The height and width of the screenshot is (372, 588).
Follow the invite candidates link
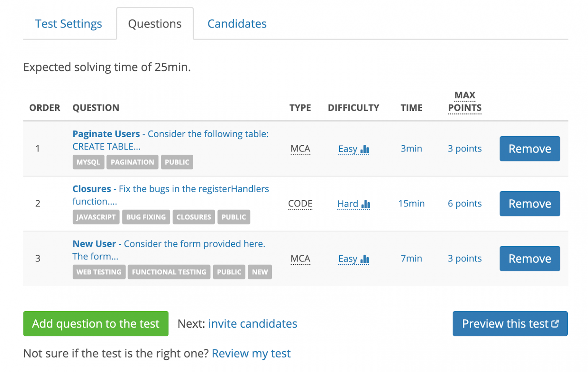(x=253, y=323)
